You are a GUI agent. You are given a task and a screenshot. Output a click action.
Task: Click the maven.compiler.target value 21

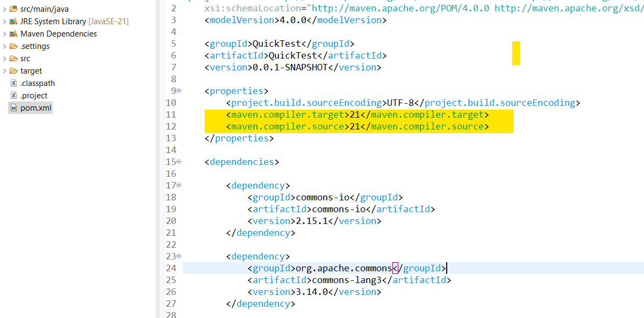(x=355, y=114)
